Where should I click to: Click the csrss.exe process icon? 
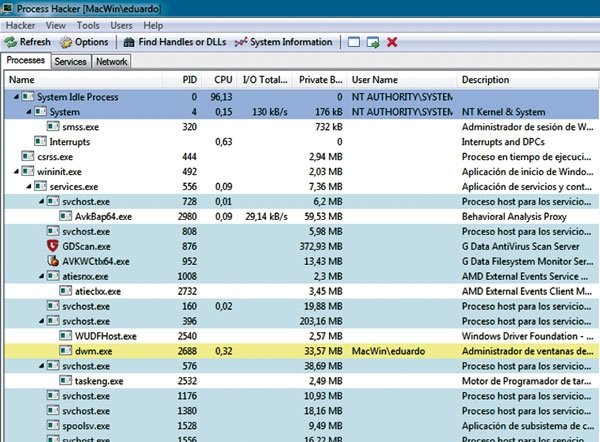pyautogui.click(x=28, y=156)
